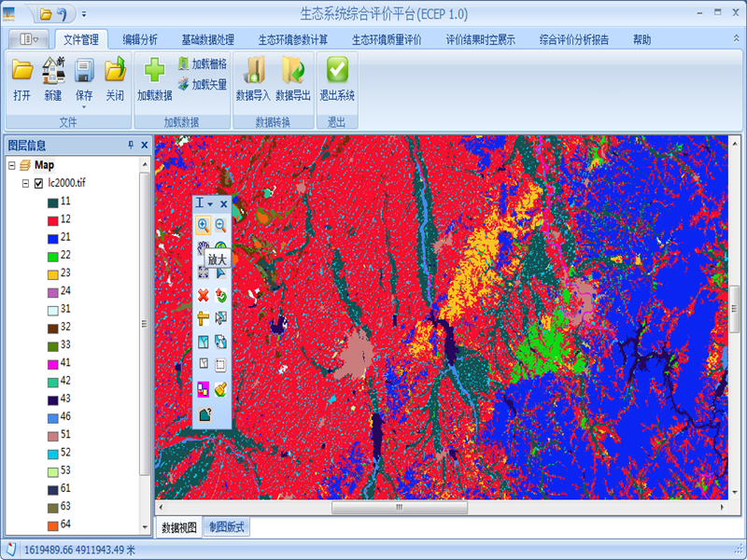This screenshot has height=560, width=747.
Task: Open the 保存 (Save) dropdown arrow
Action: (84, 106)
